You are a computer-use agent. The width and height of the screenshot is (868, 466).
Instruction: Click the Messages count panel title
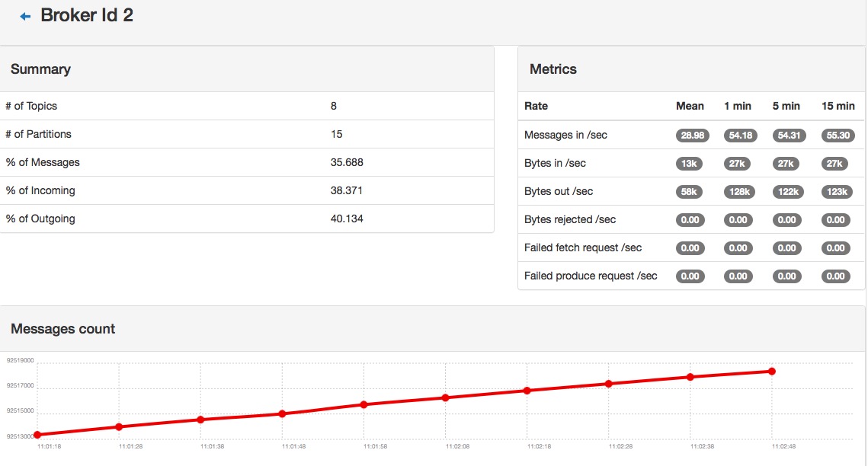[x=63, y=329]
